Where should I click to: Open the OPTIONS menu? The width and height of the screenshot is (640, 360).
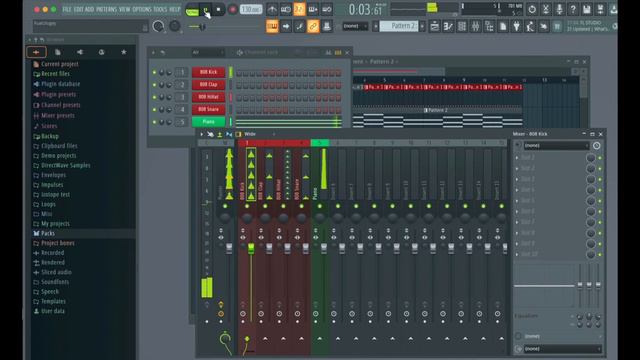pyautogui.click(x=142, y=9)
